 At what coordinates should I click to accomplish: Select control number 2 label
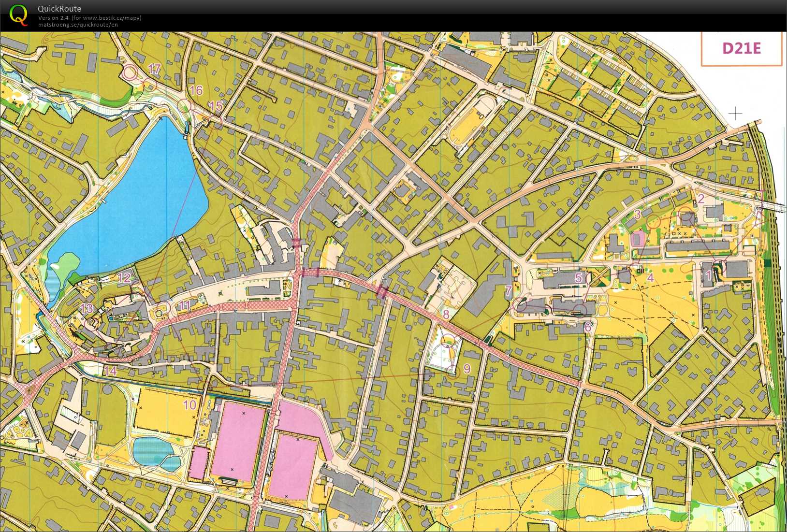point(701,198)
